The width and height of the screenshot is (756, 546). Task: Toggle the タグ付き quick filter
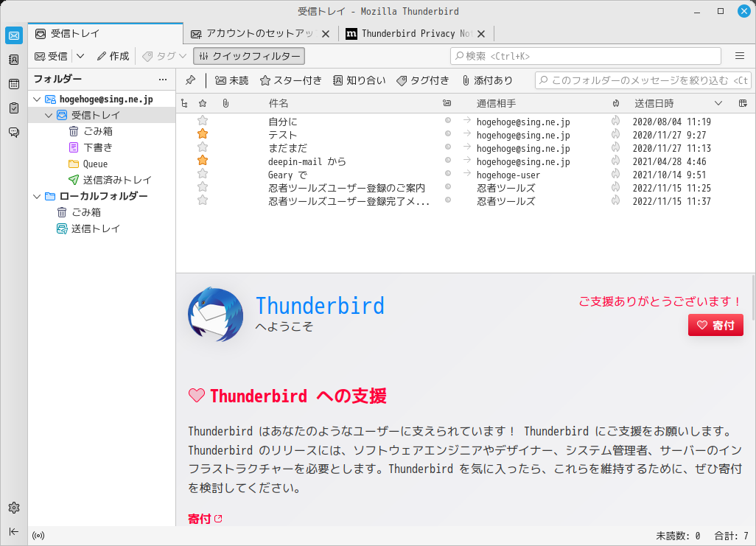pos(423,80)
